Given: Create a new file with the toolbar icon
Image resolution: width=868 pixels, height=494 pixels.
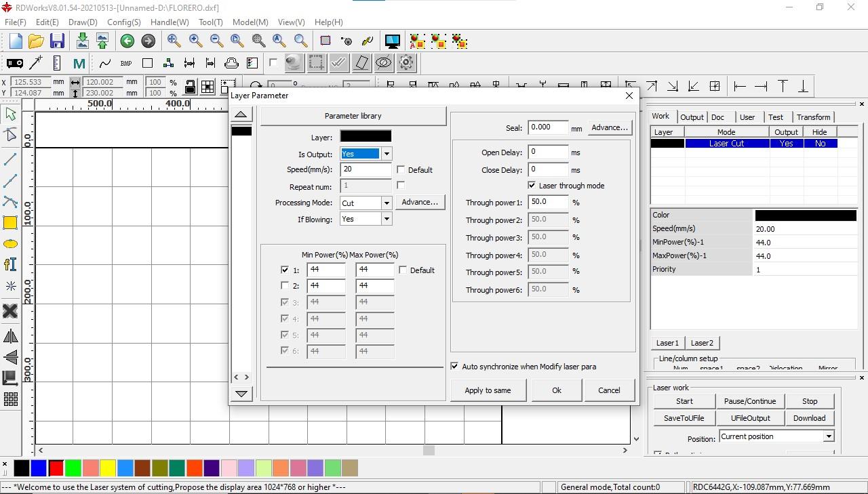Looking at the screenshot, I should [x=15, y=41].
